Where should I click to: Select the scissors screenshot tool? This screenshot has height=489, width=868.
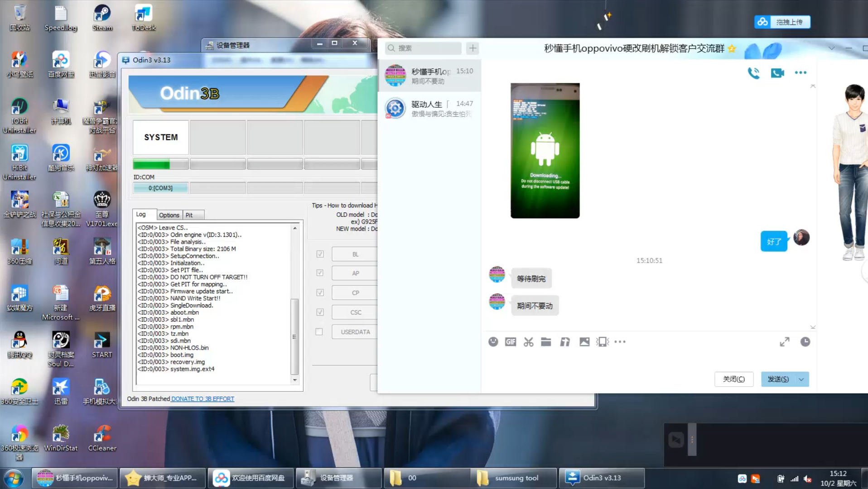(x=528, y=342)
